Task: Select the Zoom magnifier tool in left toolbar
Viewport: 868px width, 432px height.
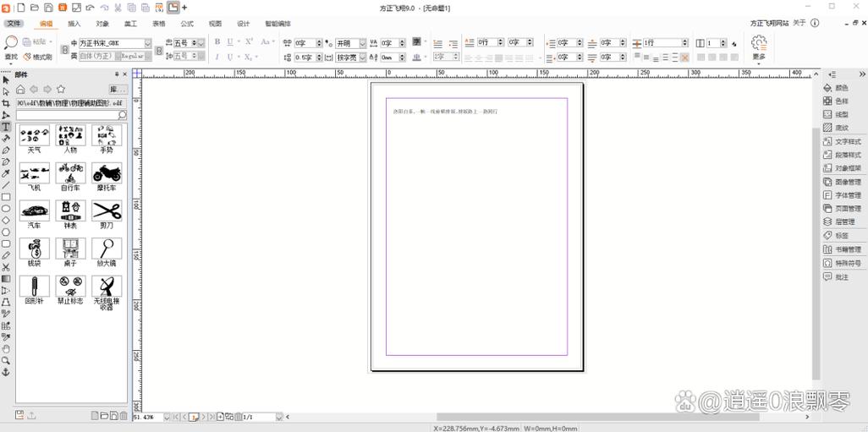Action: click(x=6, y=360)
